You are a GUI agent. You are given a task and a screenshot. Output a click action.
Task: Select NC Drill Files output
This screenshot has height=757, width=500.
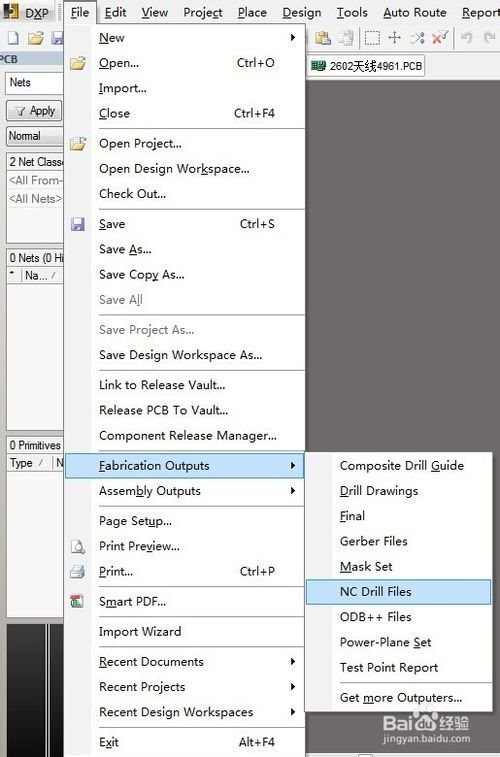398,591
